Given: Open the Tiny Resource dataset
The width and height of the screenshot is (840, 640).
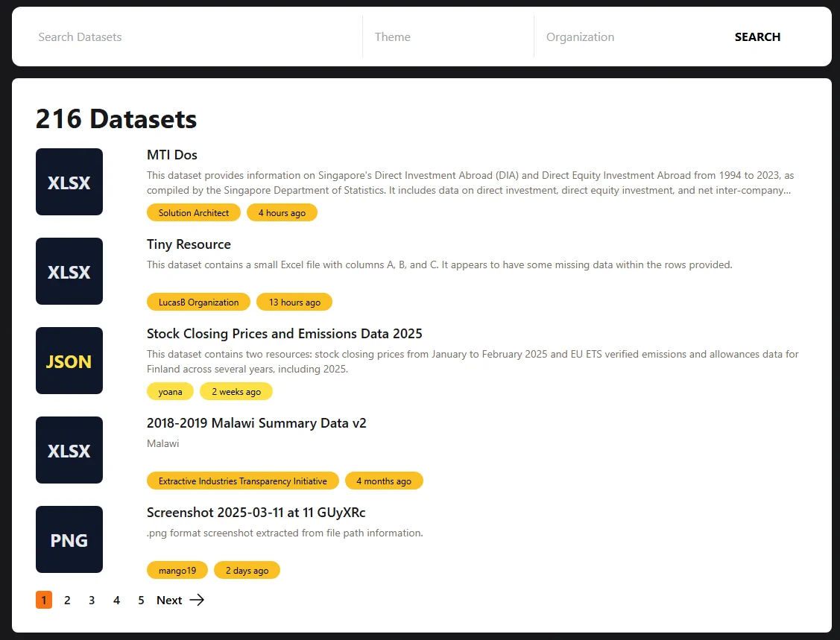Looking at the screenshot, I should click(189, 244).
